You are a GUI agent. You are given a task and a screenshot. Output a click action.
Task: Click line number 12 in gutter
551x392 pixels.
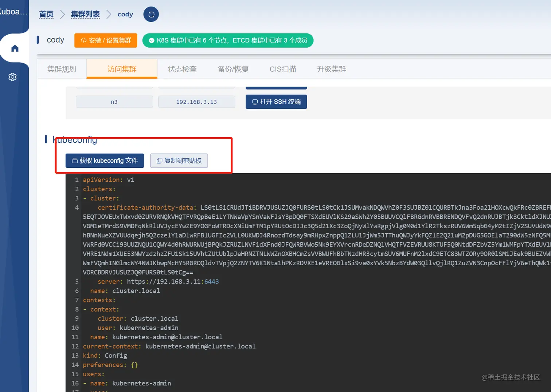75,347
